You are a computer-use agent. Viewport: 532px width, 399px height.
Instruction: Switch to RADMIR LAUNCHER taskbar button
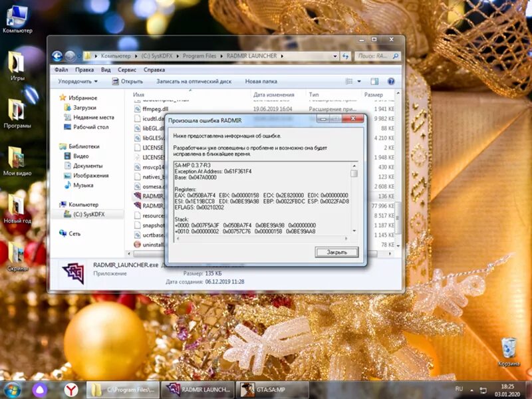click(198, 390)
